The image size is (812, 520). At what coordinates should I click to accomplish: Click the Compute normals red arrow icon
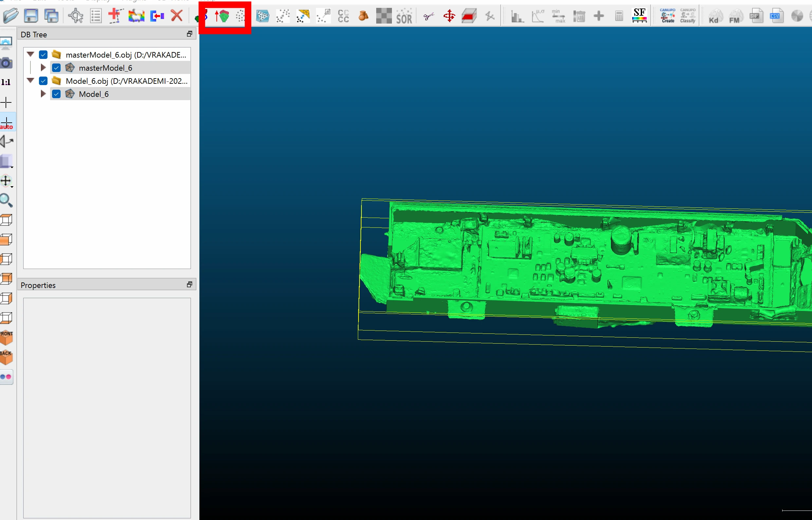tap(222, 15)
